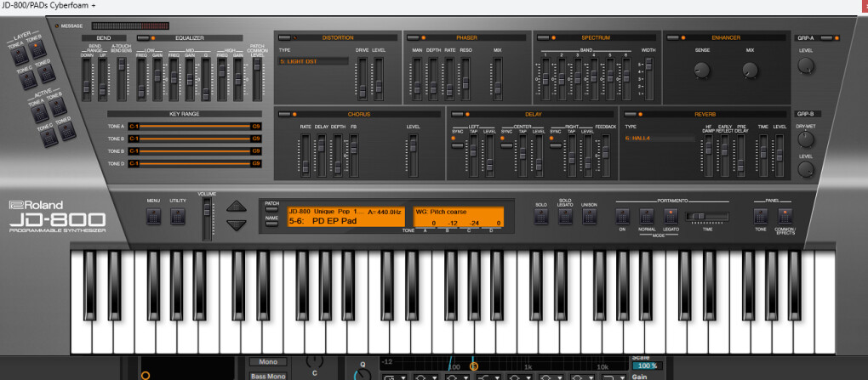Click the Distortion DRIVE slider
868x380 pixels.
tap(362, 78)
